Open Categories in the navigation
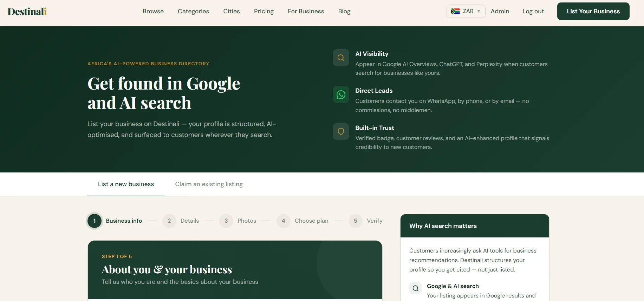The image size is (644, 301). tap(193, 11)
